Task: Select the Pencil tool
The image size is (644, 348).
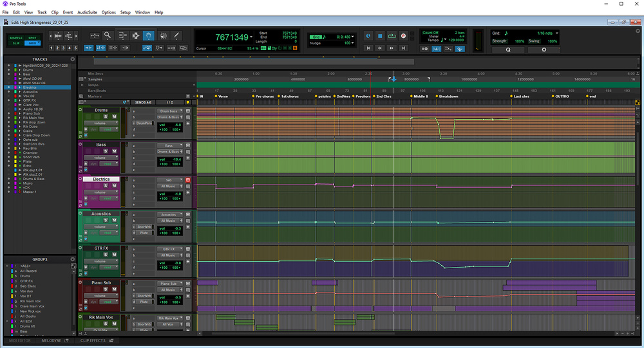Action: (176, 35)
